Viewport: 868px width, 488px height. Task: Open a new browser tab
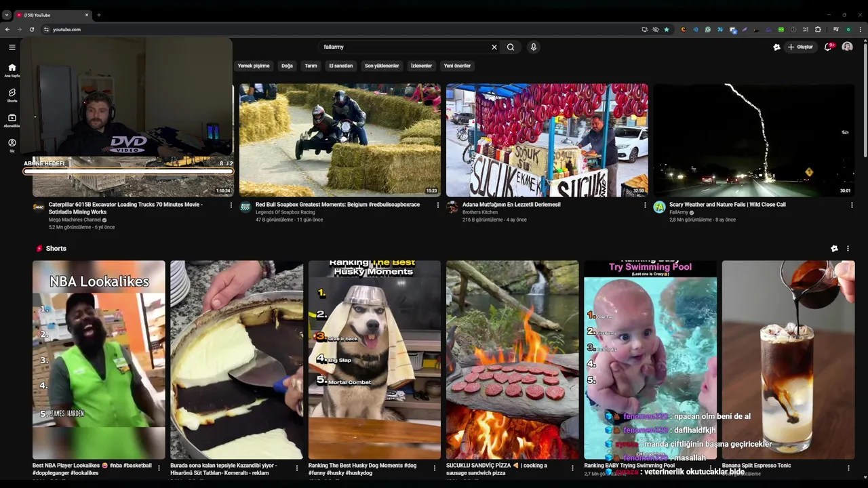(x=99, y=15)
